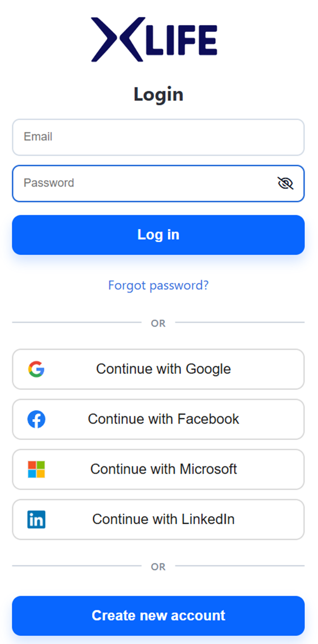Click the LinkedIn logo icon
318x644 pixels.
click(36, 519)
